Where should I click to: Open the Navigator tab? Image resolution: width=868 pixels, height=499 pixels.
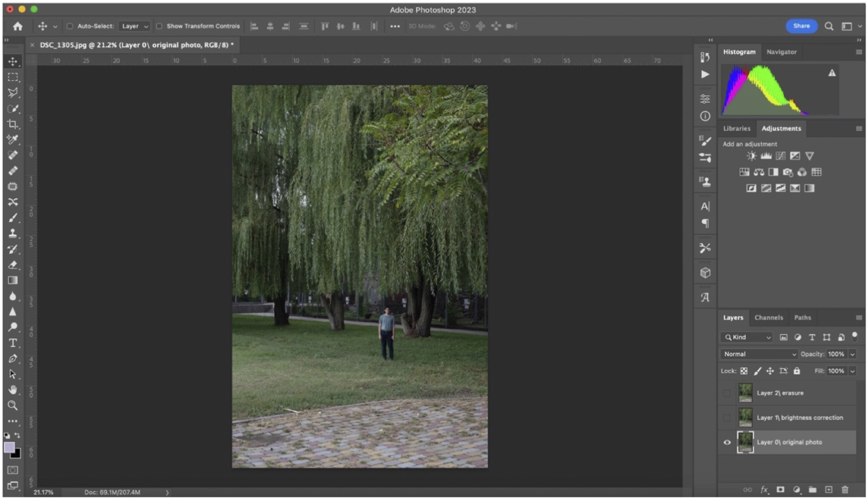tap(781, 52)
